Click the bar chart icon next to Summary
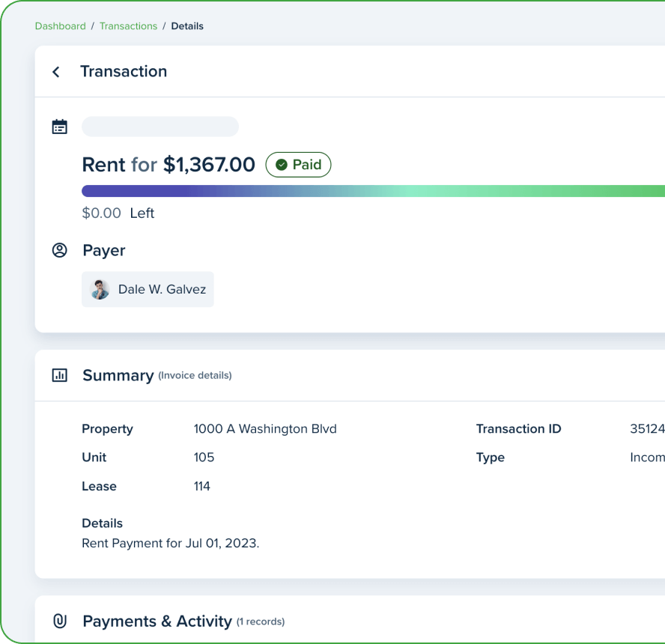Screen dimensions: 665x644 [x=59, y=375]
